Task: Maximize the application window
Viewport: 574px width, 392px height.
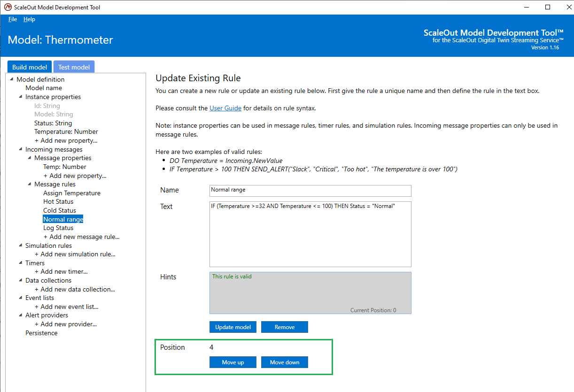Action: tap(548, 7)
